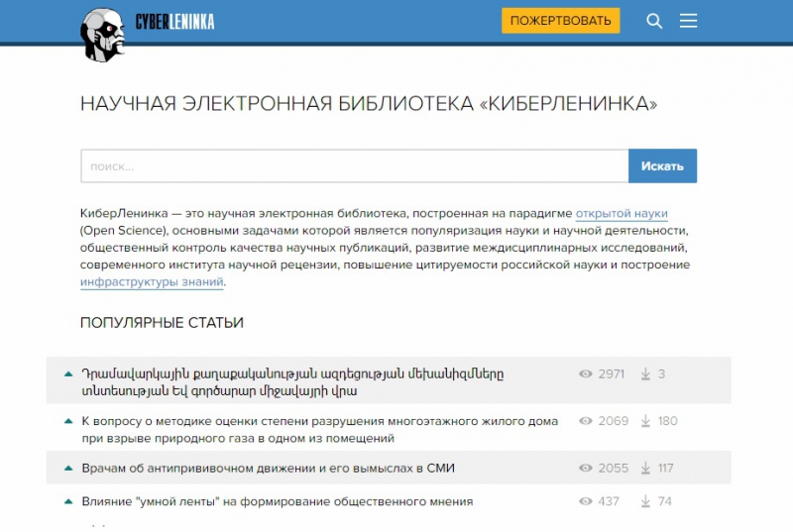Open the hamburger menu
This screenshot has height=532, width=793.
(x=688, y=21)
